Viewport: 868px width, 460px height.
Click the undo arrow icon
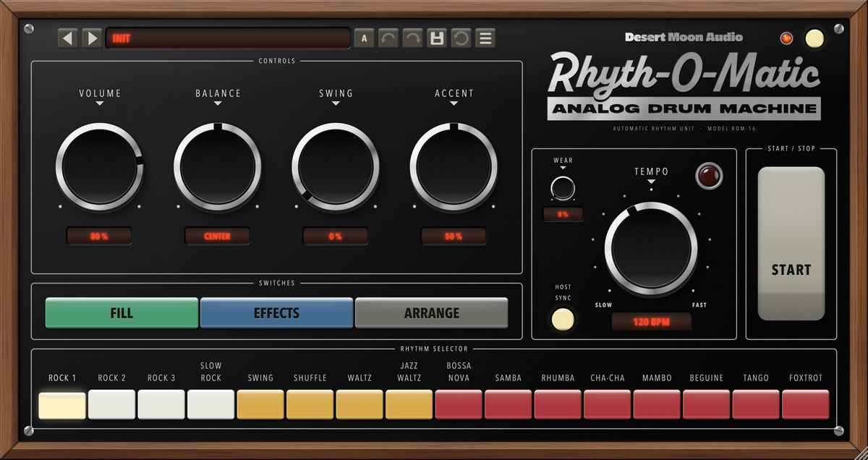(388, 38)
